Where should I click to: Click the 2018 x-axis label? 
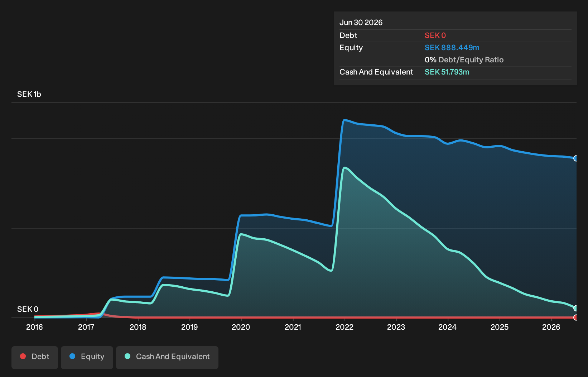pyautogui.click(x=138, y=327)
